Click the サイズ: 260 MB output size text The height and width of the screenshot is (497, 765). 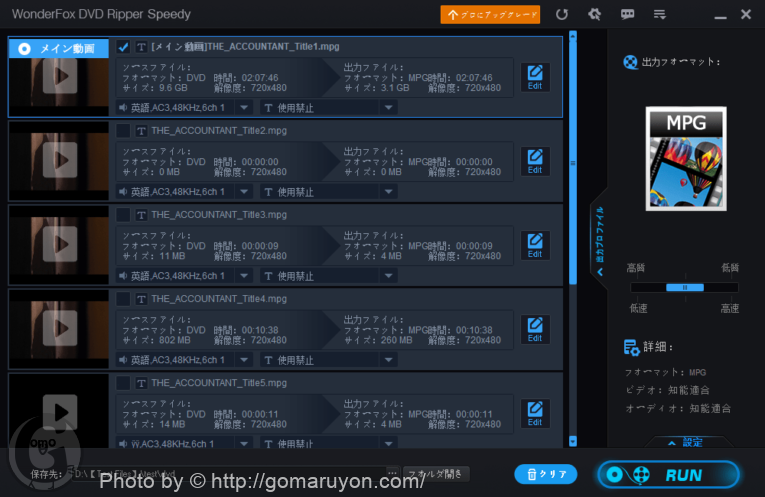[x=378, y=340]
